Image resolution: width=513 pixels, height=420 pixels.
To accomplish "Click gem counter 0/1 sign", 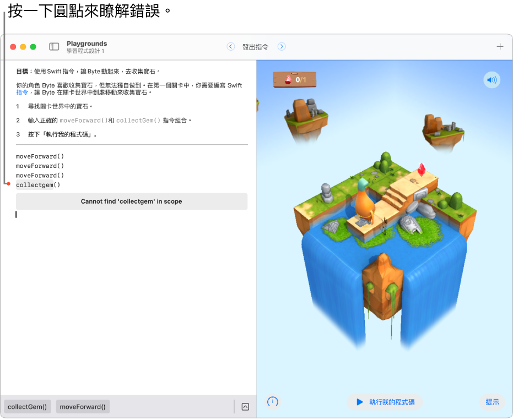I will 294,79.
